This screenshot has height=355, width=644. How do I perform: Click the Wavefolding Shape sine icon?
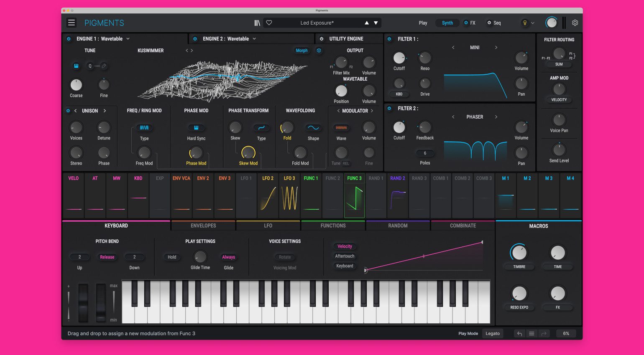(313, 128)
